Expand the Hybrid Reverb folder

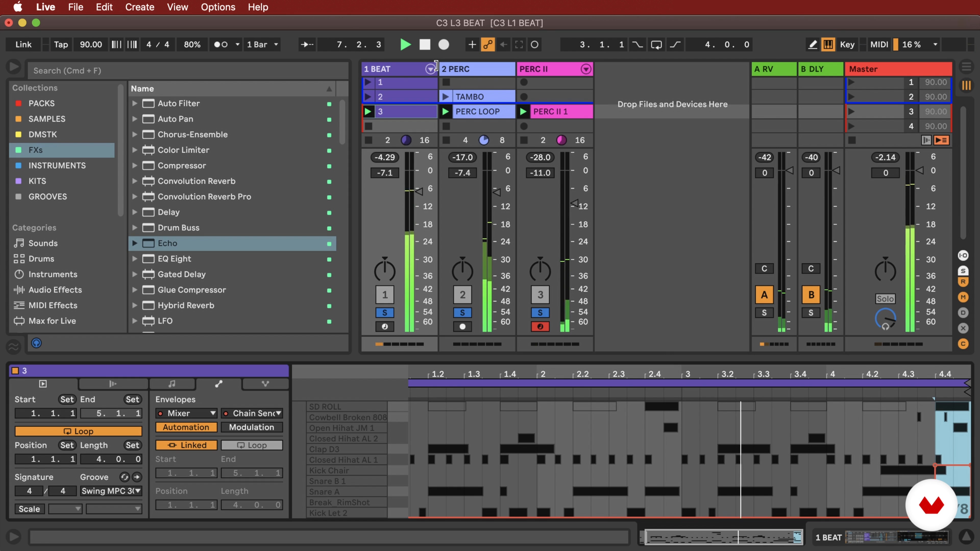click(x=134, y=305)
